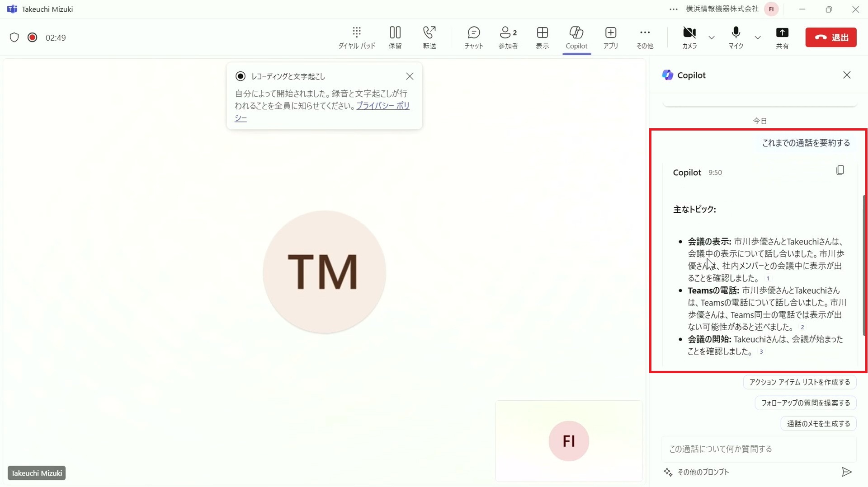Open the その他 more actions menu

[x=645, y=37]
